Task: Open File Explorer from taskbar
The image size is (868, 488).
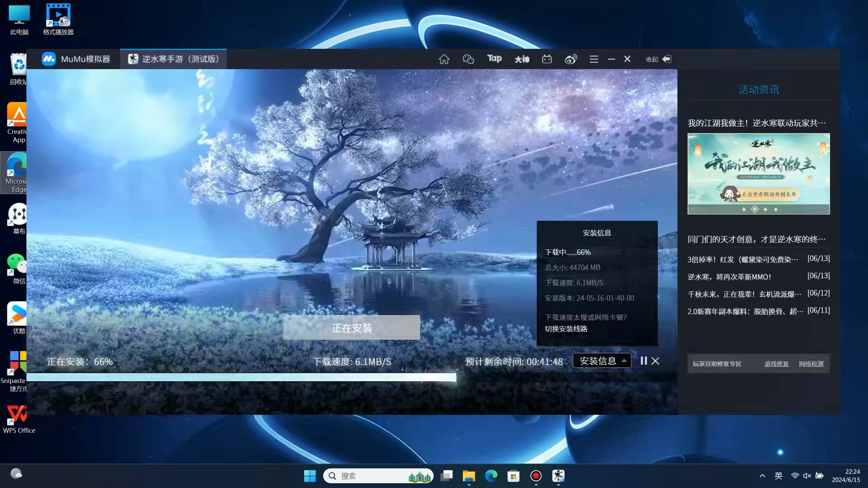Action: (469, 476)
